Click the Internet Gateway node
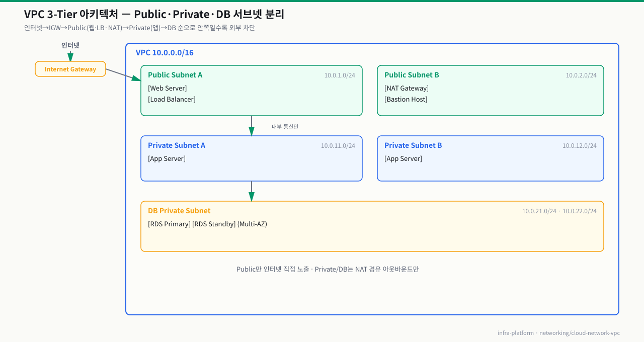 (70, 69)
